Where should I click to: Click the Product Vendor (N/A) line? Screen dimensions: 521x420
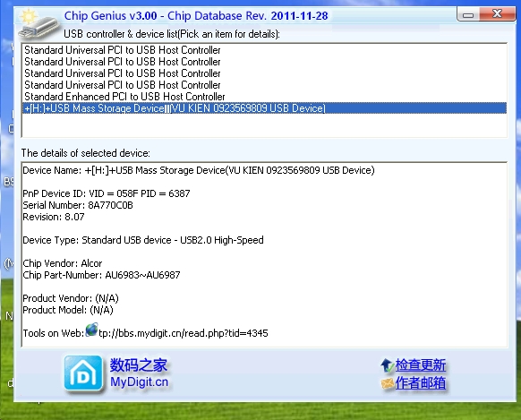(x=71, y=298)
